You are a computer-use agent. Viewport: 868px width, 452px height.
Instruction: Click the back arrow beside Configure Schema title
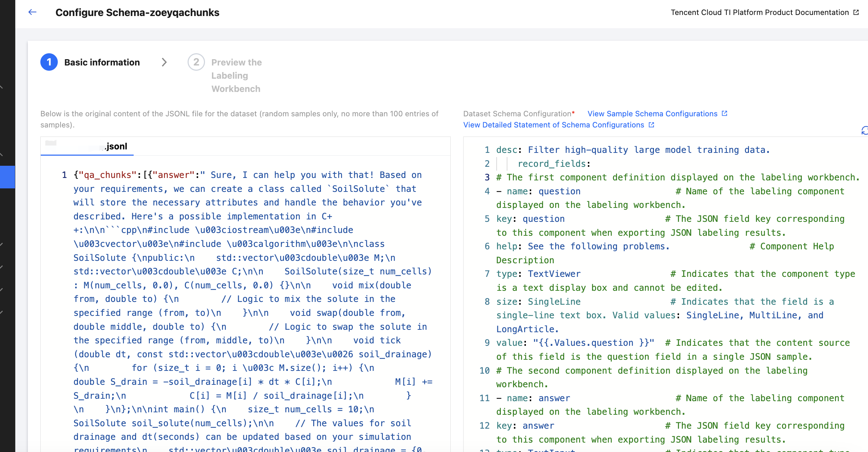(x=32, y=12)
